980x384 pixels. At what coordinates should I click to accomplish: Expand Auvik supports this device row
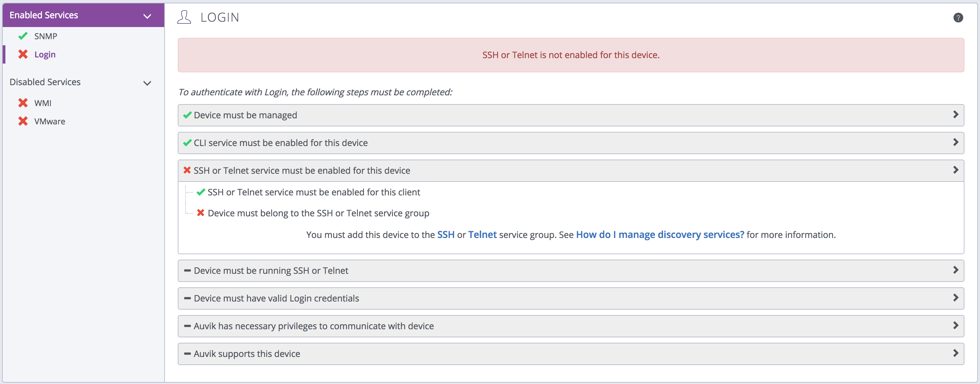point(955,353)
